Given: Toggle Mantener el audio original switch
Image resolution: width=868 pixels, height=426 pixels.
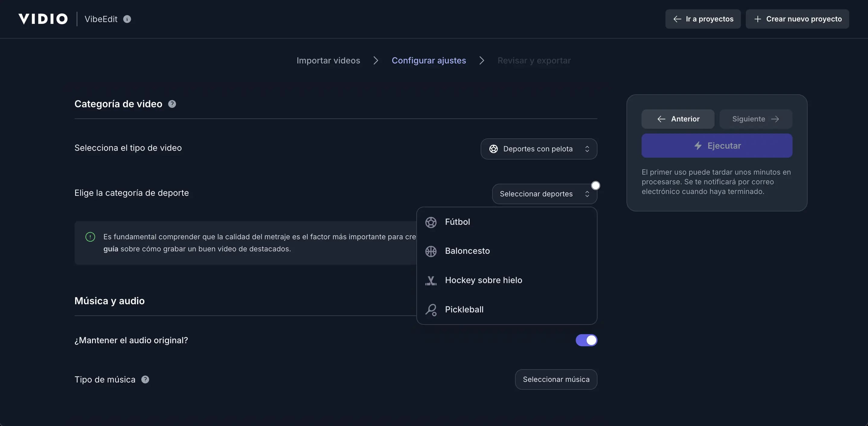Looking at the screenshot, I should coord(586,340).
